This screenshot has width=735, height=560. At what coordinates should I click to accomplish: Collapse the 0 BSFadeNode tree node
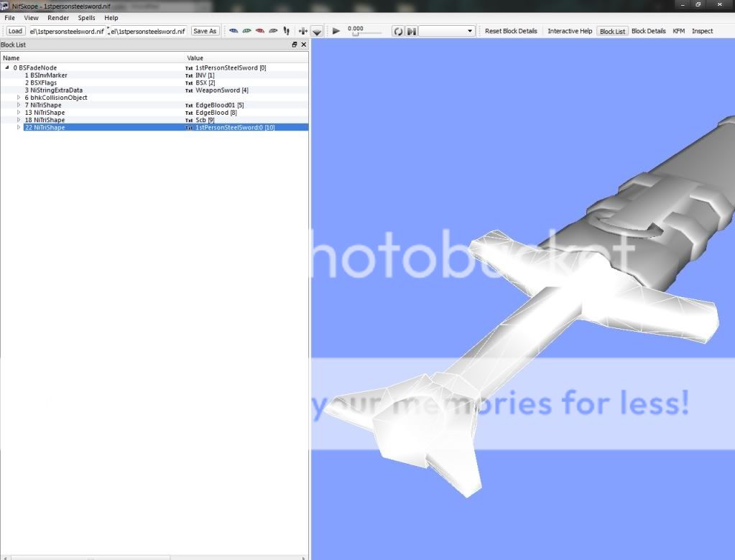[x=7, y=67]
